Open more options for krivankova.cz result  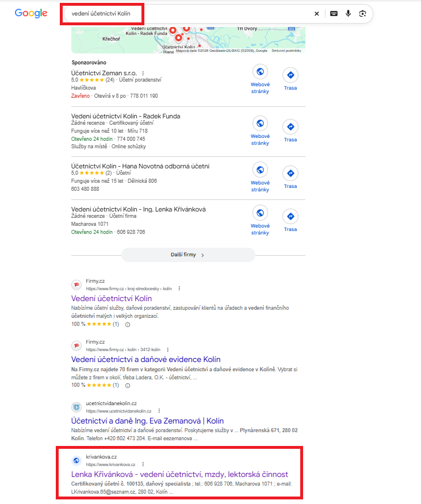[x=143, y=464]
